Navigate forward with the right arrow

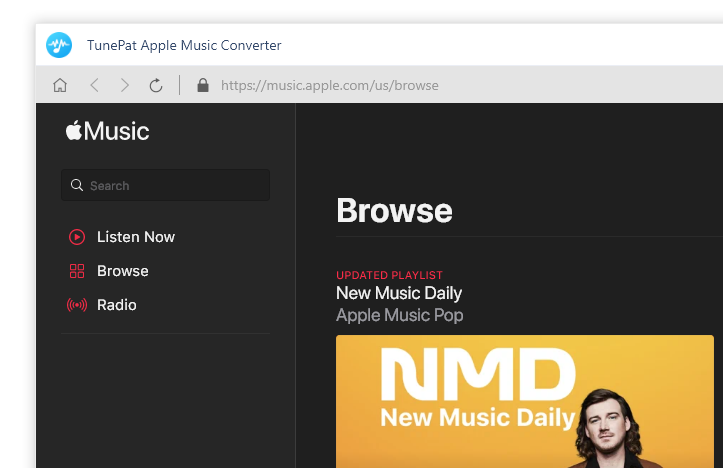point(124,85)
